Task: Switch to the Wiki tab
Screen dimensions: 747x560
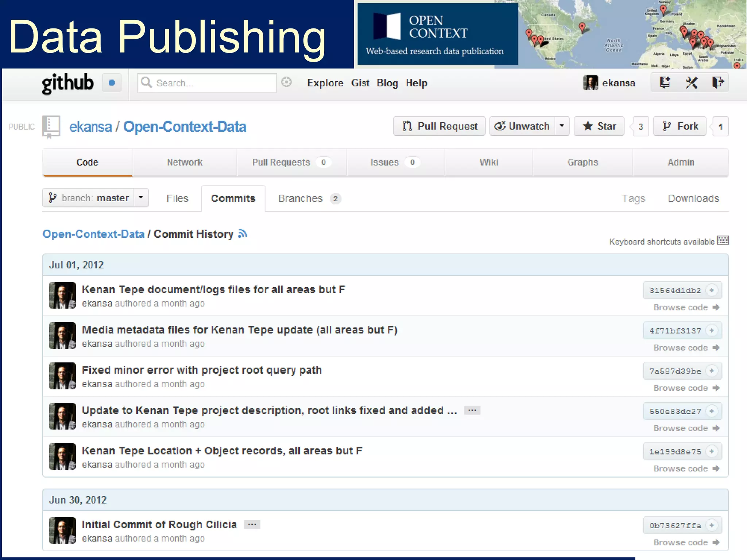Action: point(489,162)
